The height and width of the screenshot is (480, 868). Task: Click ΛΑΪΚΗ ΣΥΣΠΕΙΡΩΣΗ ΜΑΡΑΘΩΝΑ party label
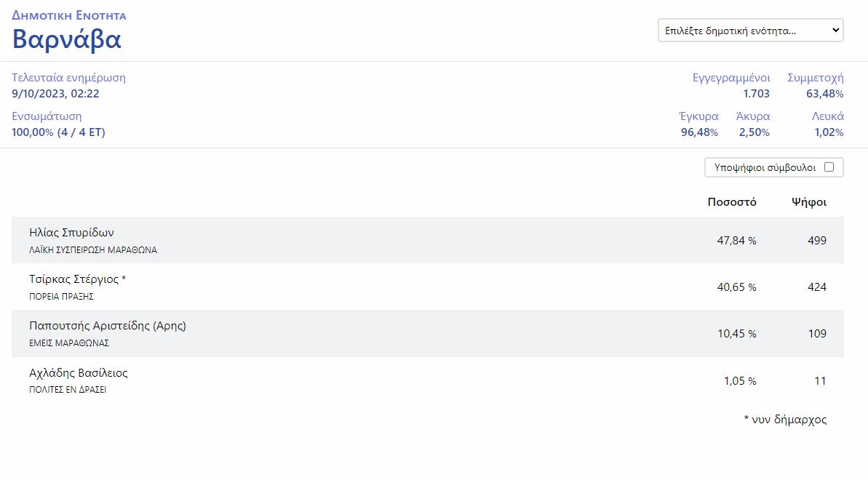pos(92,250)
